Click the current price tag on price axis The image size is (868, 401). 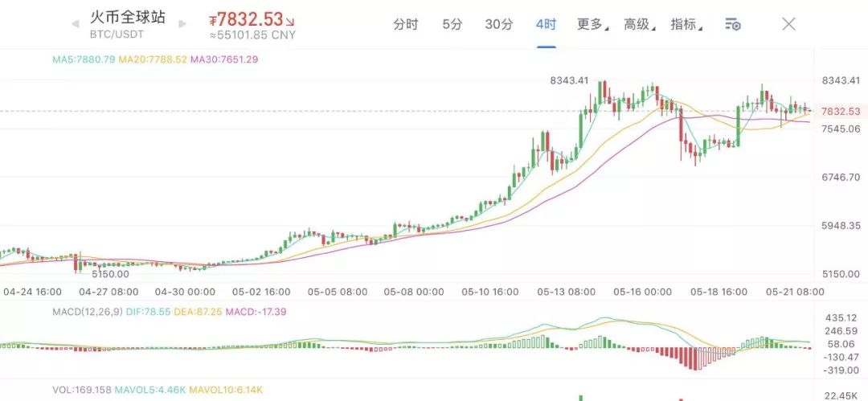pyautogui.click(x=840, y=112)
